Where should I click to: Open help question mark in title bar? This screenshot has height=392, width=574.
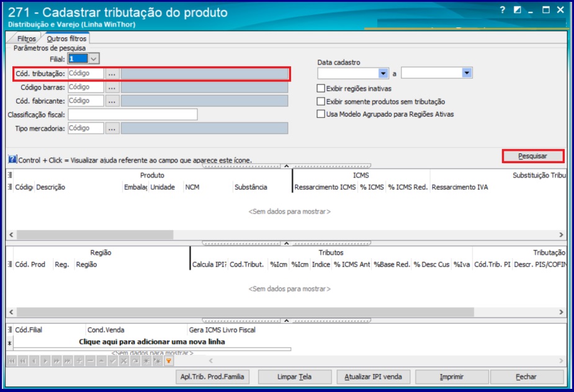(503, 11)
